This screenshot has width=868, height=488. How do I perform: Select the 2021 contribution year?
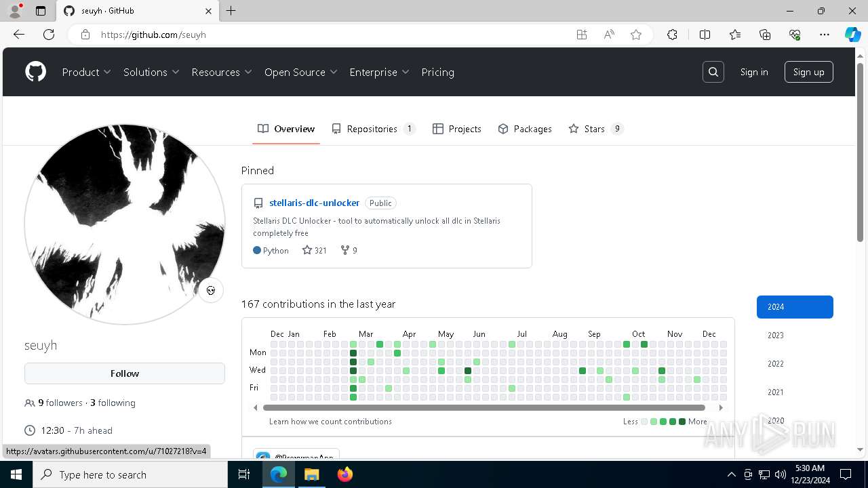795,392
